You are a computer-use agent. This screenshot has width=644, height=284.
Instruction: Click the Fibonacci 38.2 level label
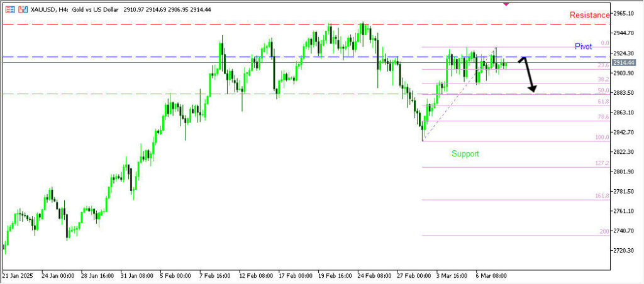click(x=602, y=80)
